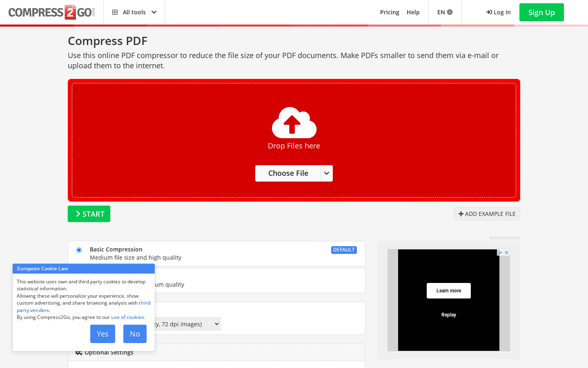
Task: Start the PDF compression with START
Action: point(89,214)
